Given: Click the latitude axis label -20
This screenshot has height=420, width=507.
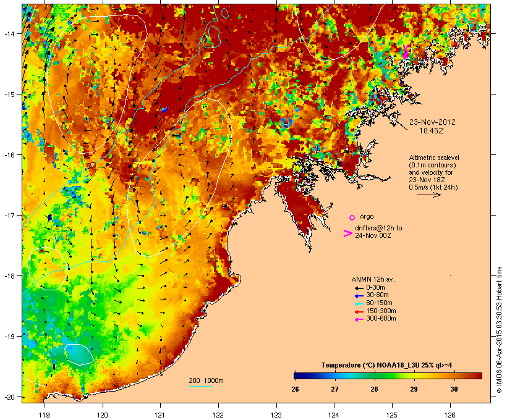Looking at the screenshot, I should click(x=9, y=397).
